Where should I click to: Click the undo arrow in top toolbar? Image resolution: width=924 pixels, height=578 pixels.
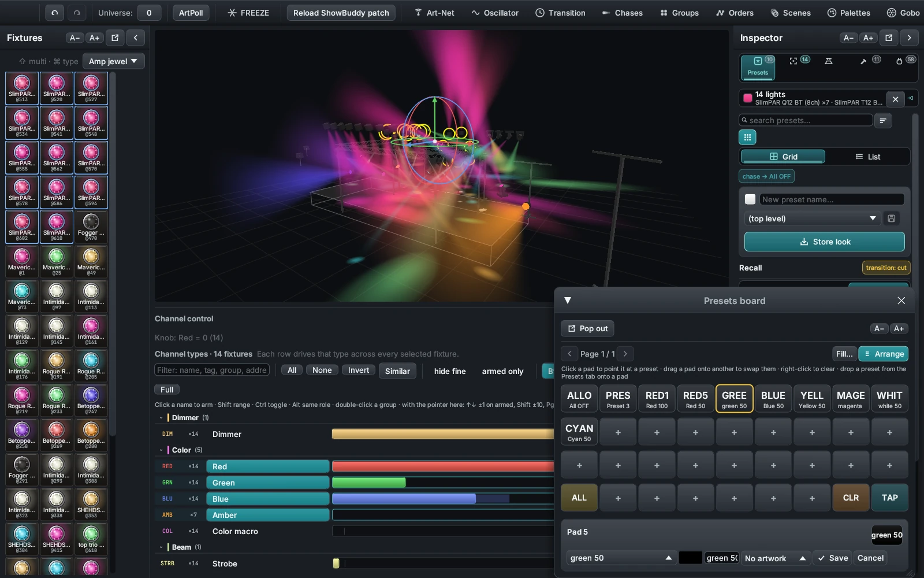click(x=54, y=13)
